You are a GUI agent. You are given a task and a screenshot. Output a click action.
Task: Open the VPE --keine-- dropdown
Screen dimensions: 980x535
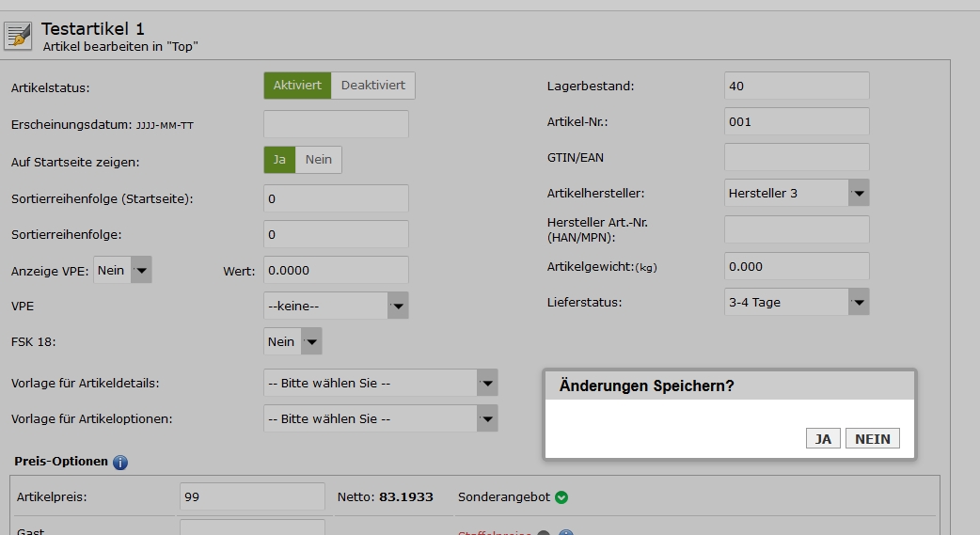coord(336,306)
